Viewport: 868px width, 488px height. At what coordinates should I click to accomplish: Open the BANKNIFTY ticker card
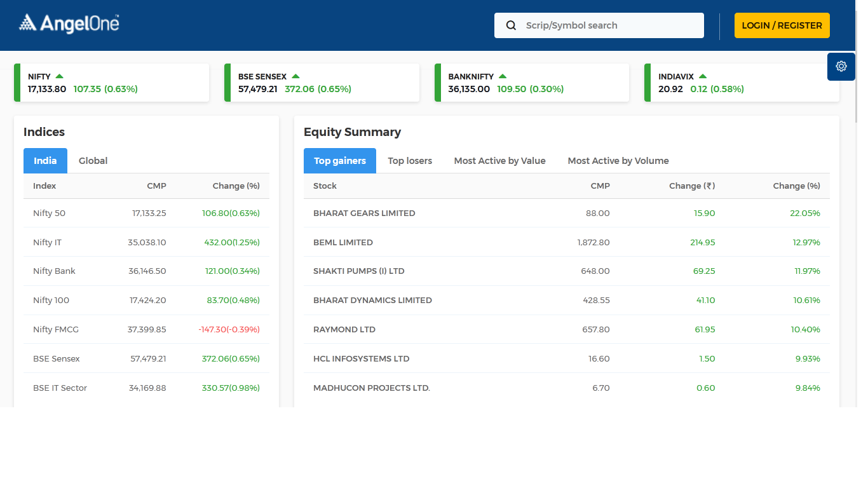[532, 83]
